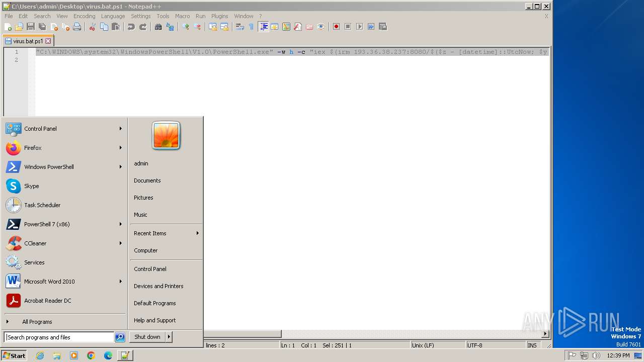Screen dimensions: 644x362
Task: Click Save Recorded Macro icon
Action: 383,27
